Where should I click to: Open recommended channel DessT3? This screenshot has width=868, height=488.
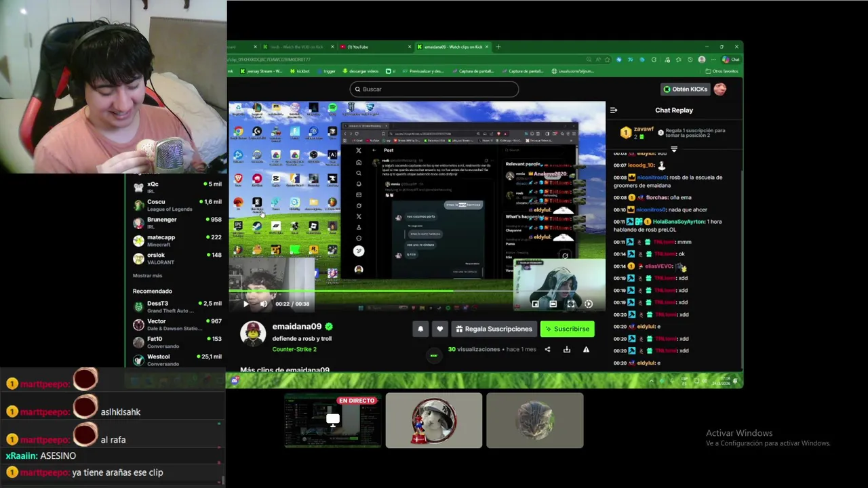click(x=178, y=306)
